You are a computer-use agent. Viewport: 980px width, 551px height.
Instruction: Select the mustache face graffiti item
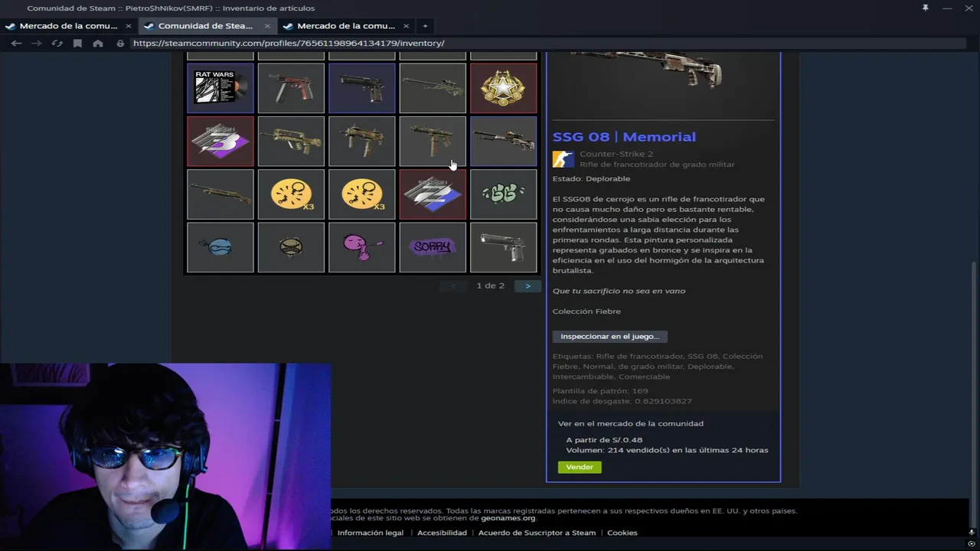coord(291,247)
